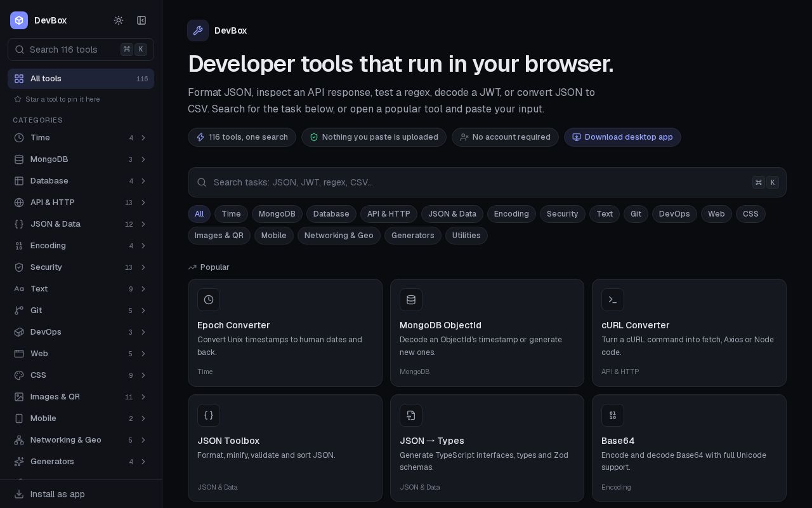Click the Base64 binary icon

[613, 415]
